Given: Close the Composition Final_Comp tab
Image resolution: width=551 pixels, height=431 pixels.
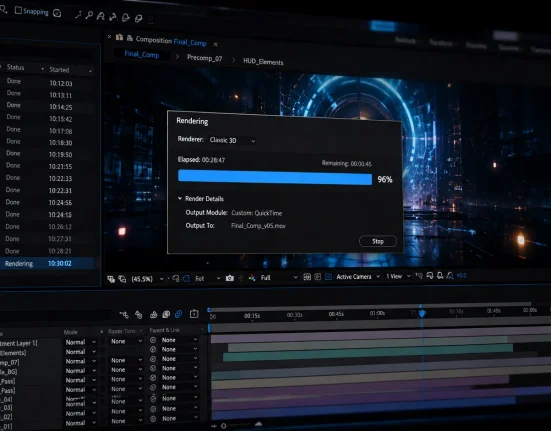Looking at the screenshot, I should click(x=215, y=44).
